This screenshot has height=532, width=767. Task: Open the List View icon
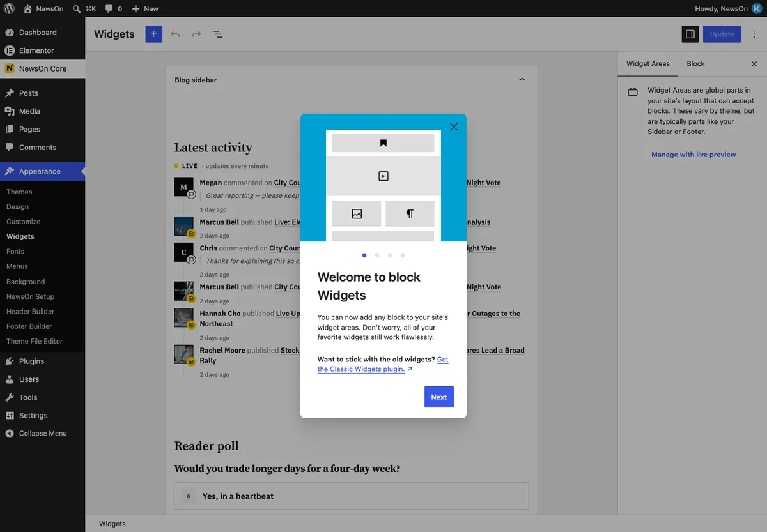tap(217, 34)
